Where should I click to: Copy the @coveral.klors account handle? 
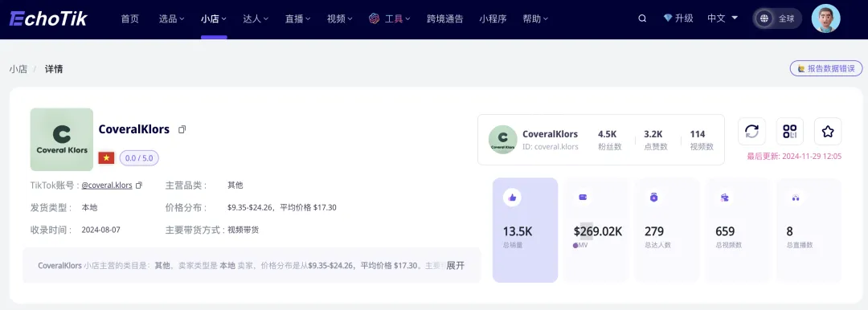coord(139,186)
